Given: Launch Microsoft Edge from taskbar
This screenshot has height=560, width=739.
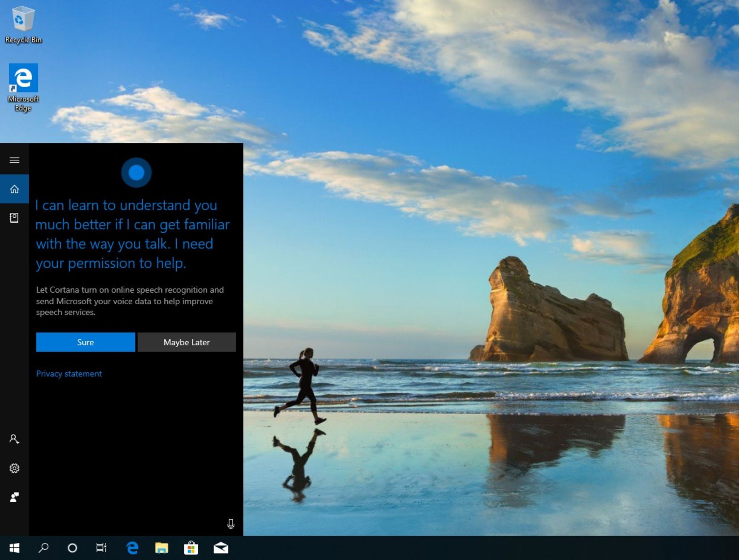Looking at the screenshot, I should pos(131,548).
